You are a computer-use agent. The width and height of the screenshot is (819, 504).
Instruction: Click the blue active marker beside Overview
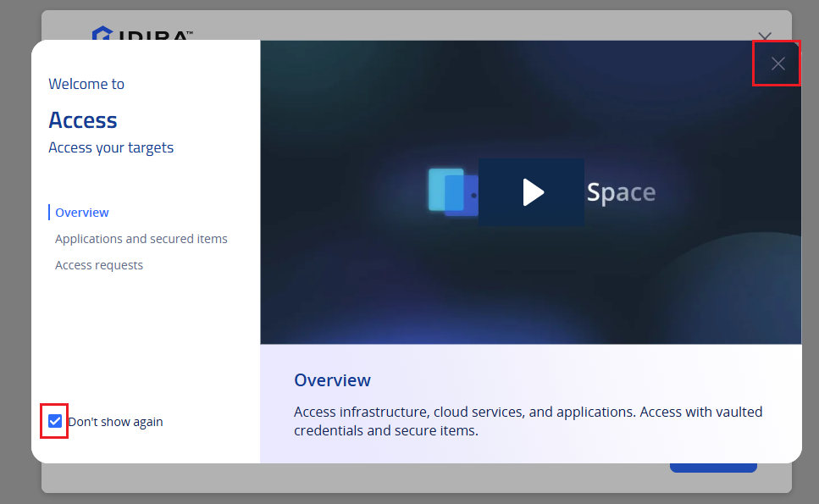pos(49,212)
